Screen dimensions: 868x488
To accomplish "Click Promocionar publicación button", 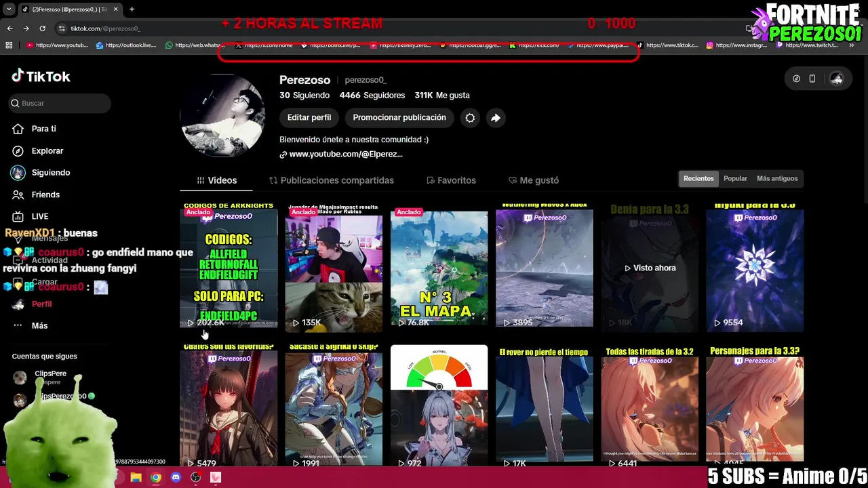I will (399, 117).
